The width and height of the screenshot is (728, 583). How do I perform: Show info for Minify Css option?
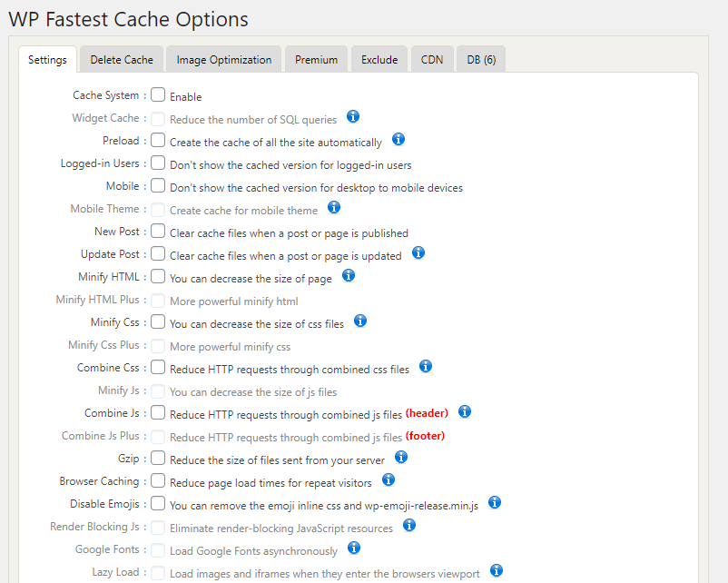click(359, 321)
